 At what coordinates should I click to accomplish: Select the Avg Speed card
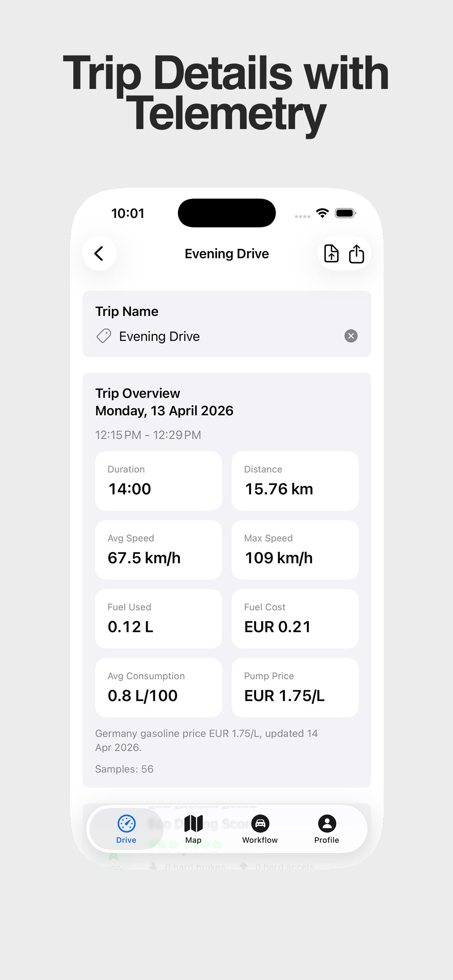[158, 550]
